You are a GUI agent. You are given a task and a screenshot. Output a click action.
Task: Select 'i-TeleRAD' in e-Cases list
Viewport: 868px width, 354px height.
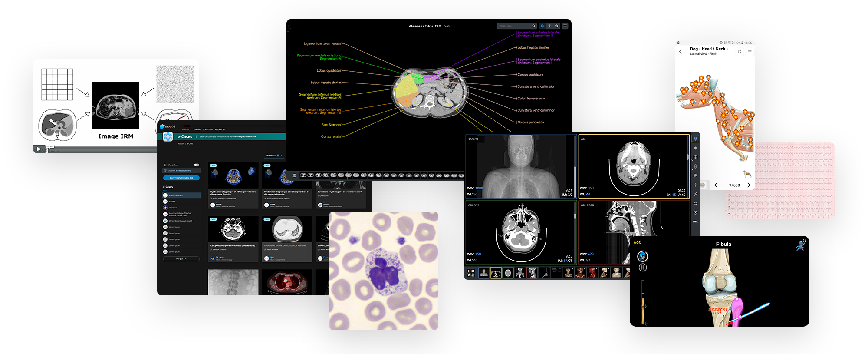click(x=181, y=208)
